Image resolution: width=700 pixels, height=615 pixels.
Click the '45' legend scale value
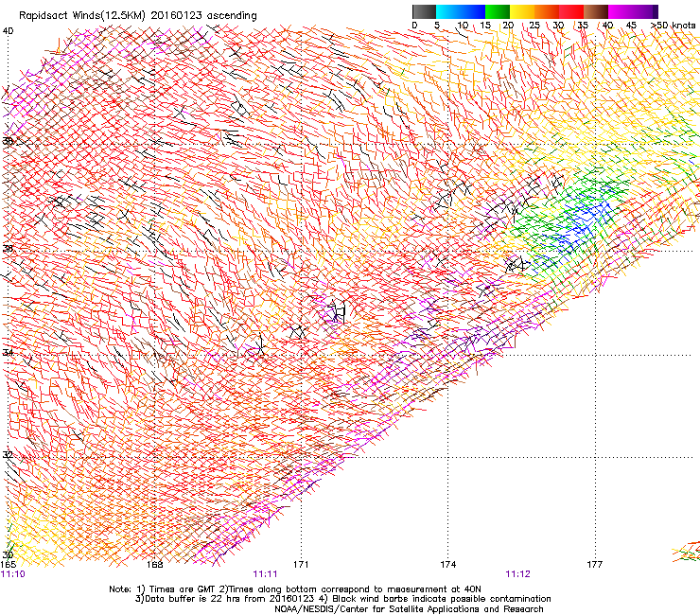631,26
